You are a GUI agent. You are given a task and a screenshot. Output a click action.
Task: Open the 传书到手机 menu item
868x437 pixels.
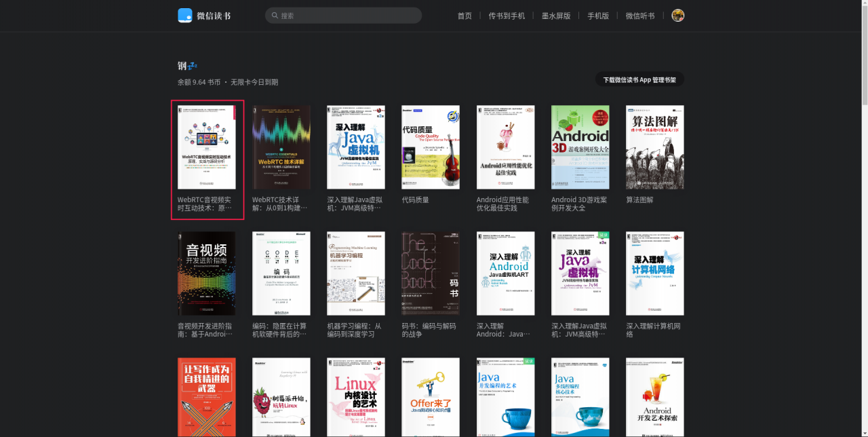[507, 16]
